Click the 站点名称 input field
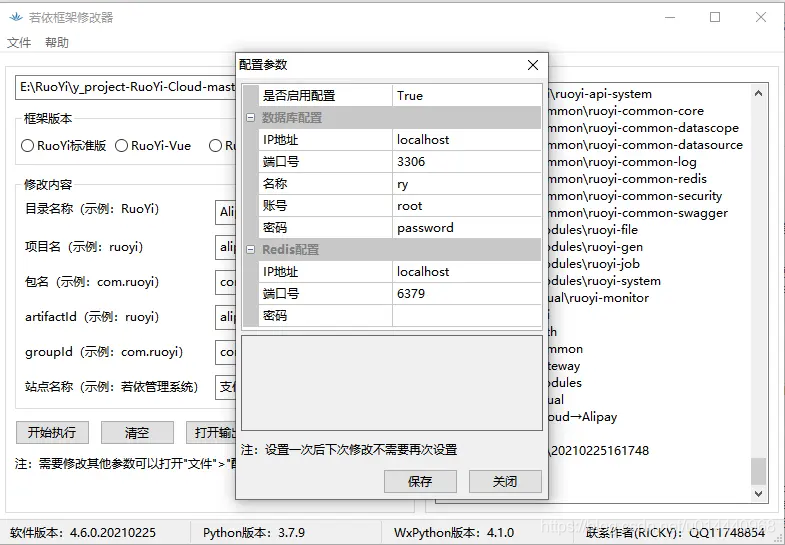785x545 pixels. click(x=226, y=387)
